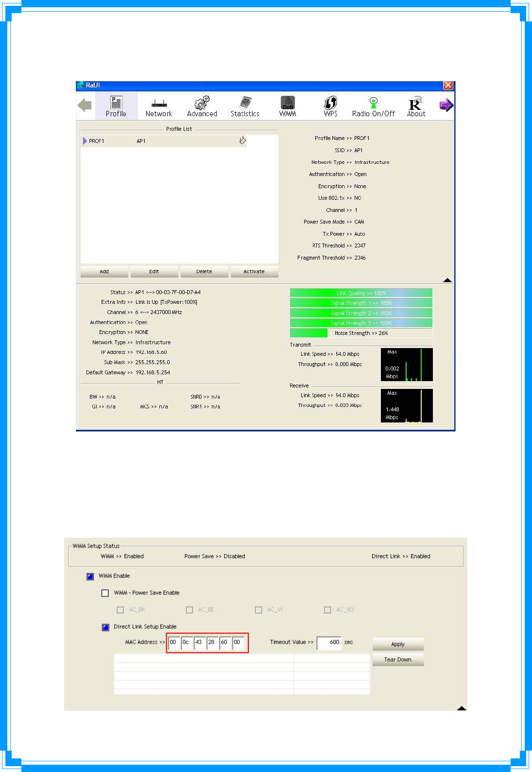
Task: Check the AC_VI checkbox
Action: (x=258, y=610)
